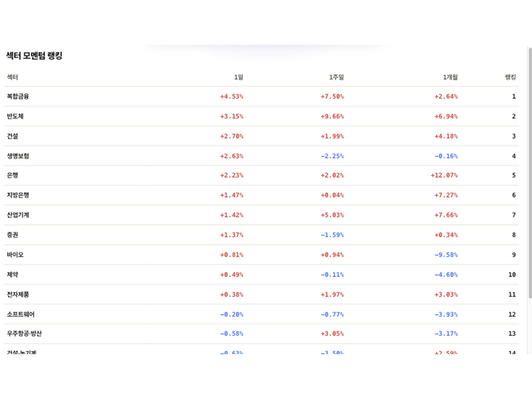Select 반도체's 1-week value '+9.66%'
Screen dimensions: 532x399
coord(332,116)
